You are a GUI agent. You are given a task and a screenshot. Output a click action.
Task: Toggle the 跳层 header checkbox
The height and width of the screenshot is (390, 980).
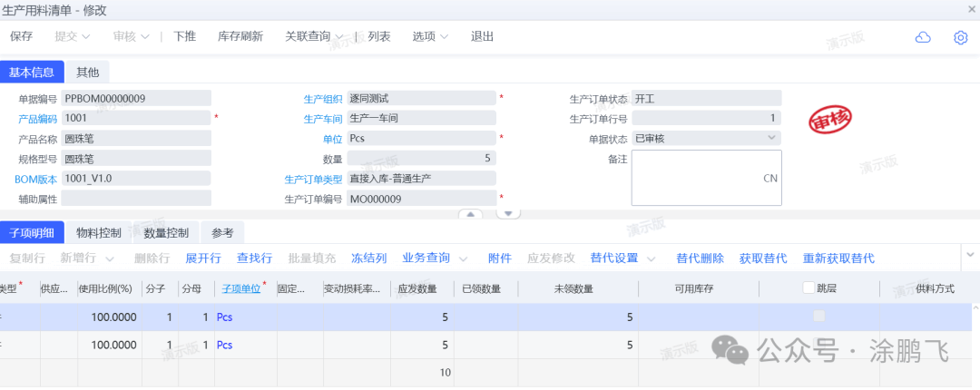tap(808, 288)
